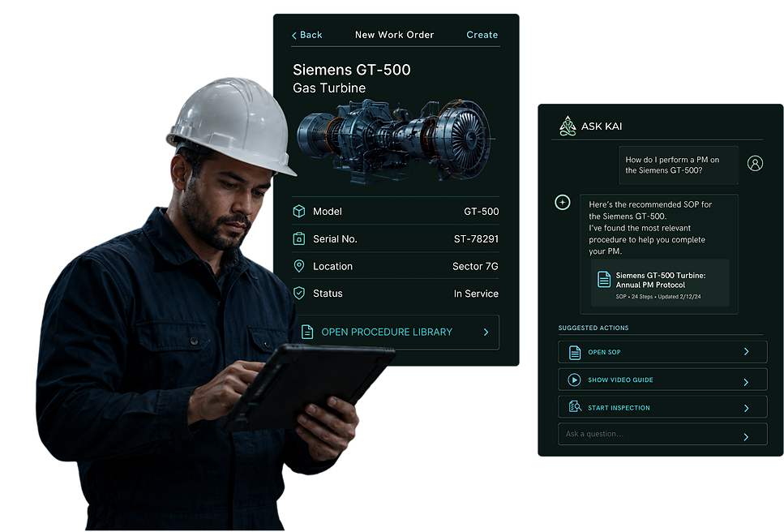Click the Suggested Actions heading
This screenshot has height=532, width=784.
[593, 328]
